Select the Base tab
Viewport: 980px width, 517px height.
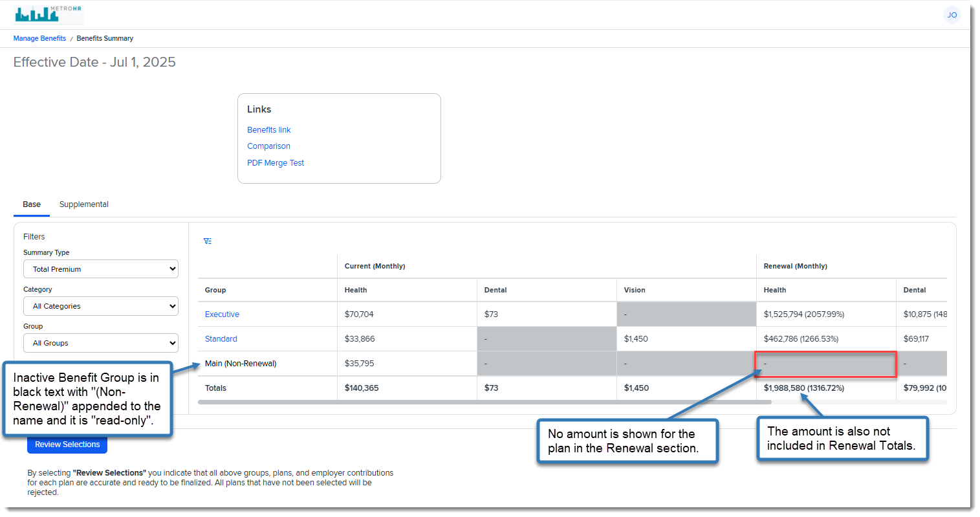32,204
